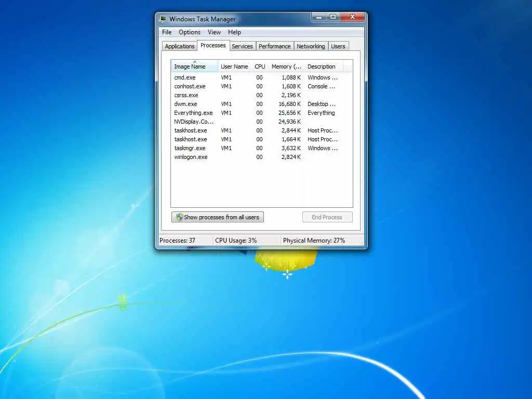Sort by User Name column header
Image resolution: width=532 pixels, height=399 pixels.
(x=234, y=66)
